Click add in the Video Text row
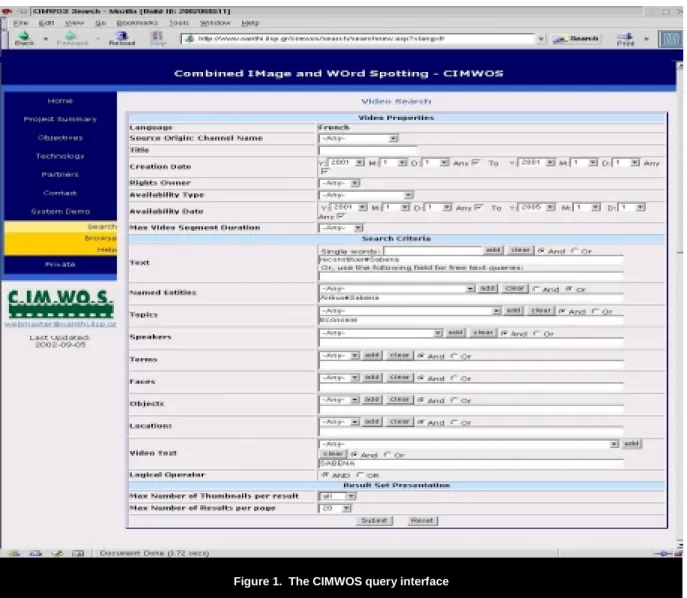Image resolution: width=687 pixels, height=598 pixels. tap(631, 444)
